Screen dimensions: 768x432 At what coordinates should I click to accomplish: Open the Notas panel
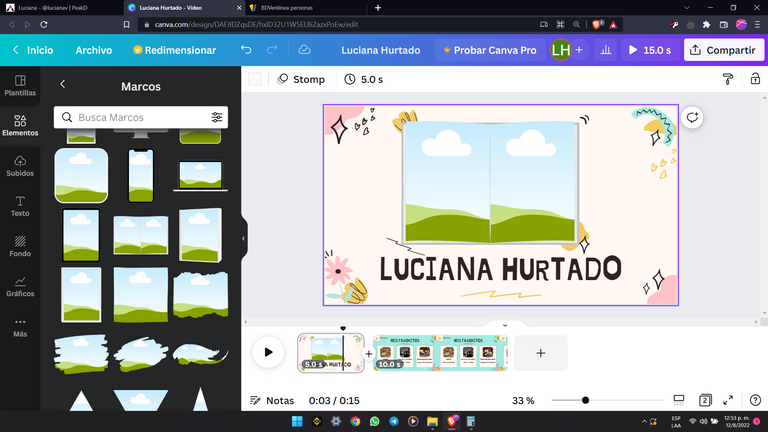[272, 401]
